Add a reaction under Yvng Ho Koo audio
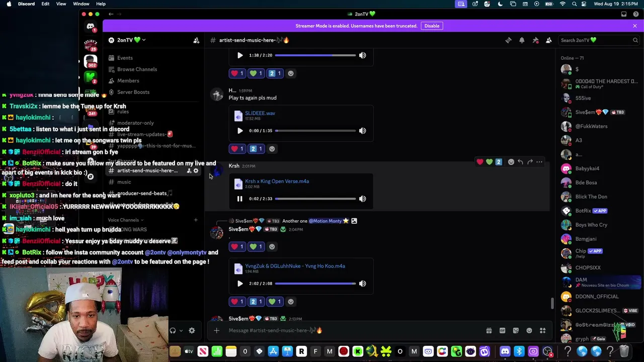 (291, 302)
